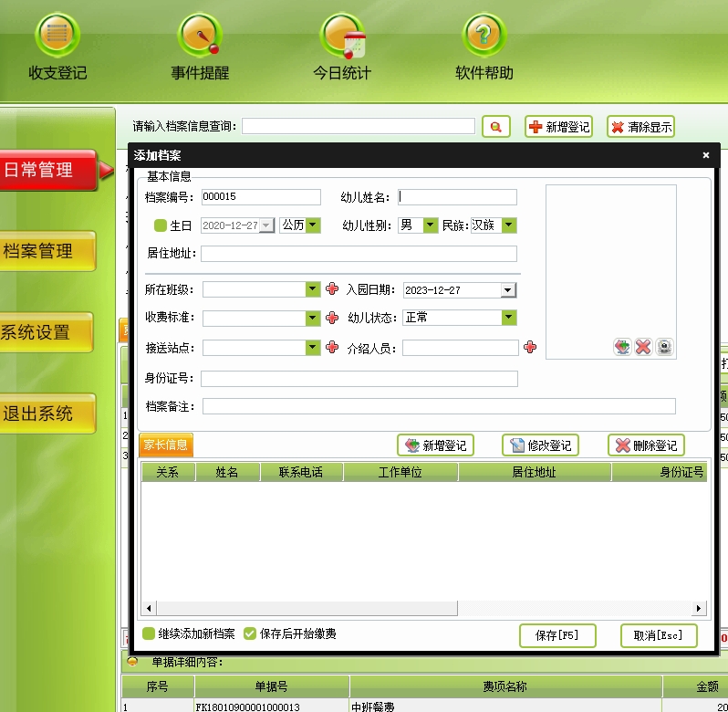Click the 幼儿姓名 input field
The height and width of the screenshot is (712, 728).
pyautogui.click(x=457, y=197)
